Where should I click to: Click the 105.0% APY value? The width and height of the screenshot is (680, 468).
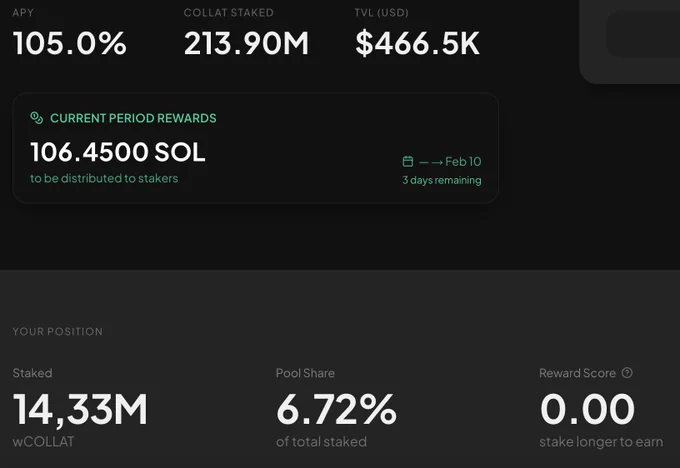(x=70, y=43)
